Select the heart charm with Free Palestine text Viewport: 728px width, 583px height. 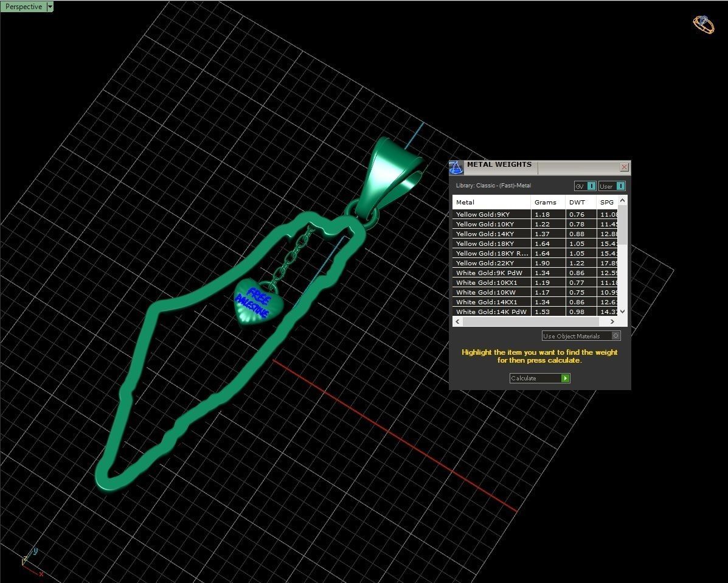258,302
